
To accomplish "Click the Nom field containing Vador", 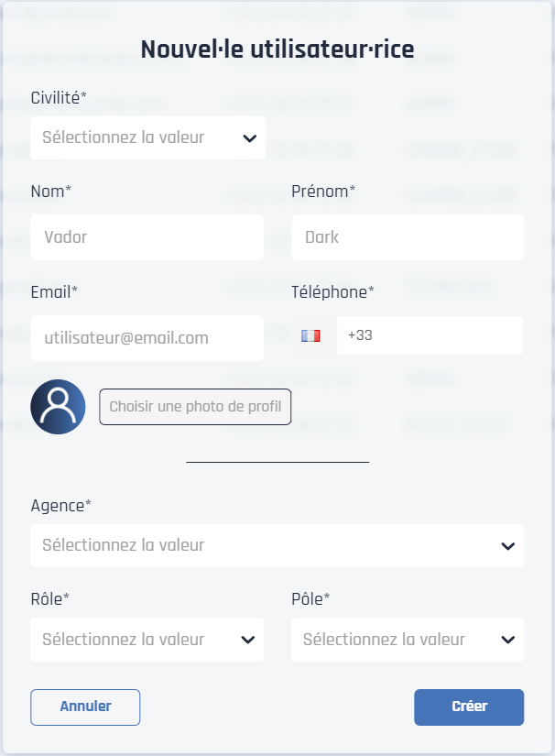I will pyautogui.click(x=147, y=236).
